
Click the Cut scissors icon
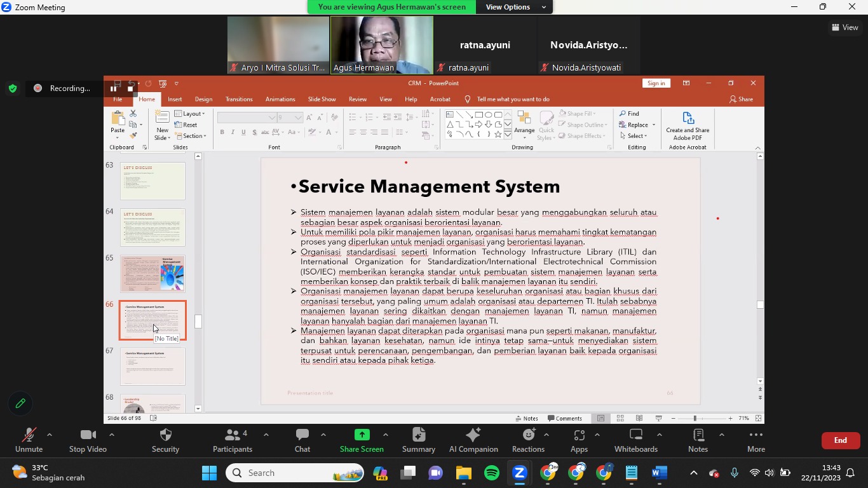(x=133, y=113)
